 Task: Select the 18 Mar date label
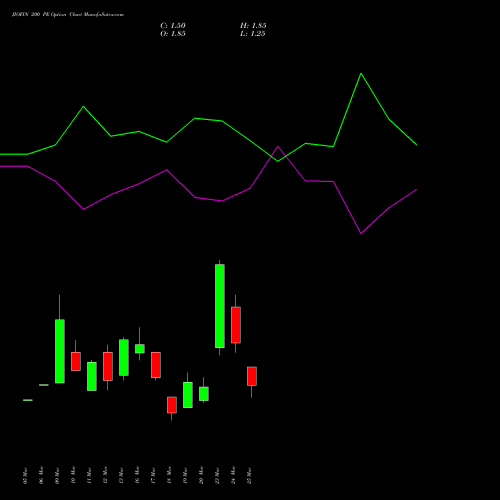(170, 475)
